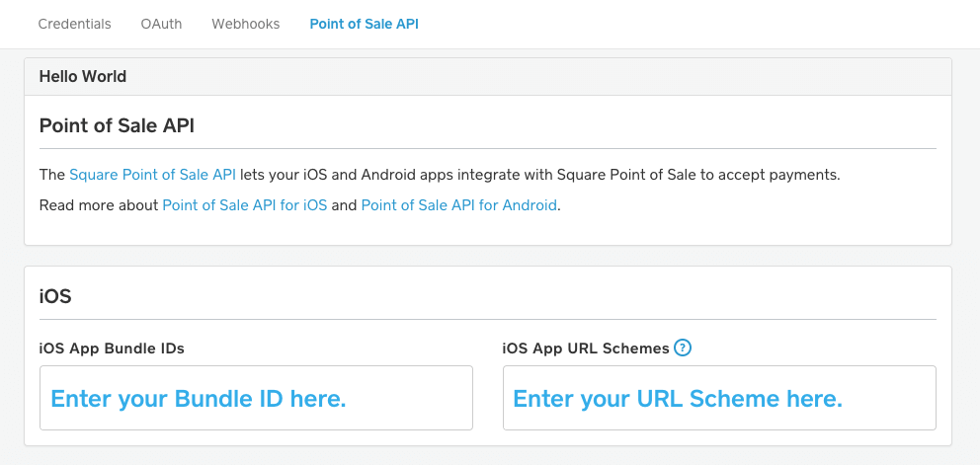Select the Point of Sale API tab
Viewport: 980px width, 465px height.
coord(364,25)
